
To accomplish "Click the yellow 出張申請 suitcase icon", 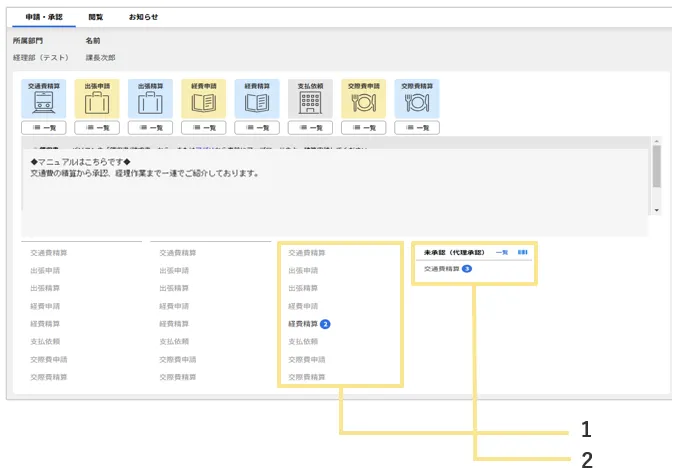I will click(96, 99).
